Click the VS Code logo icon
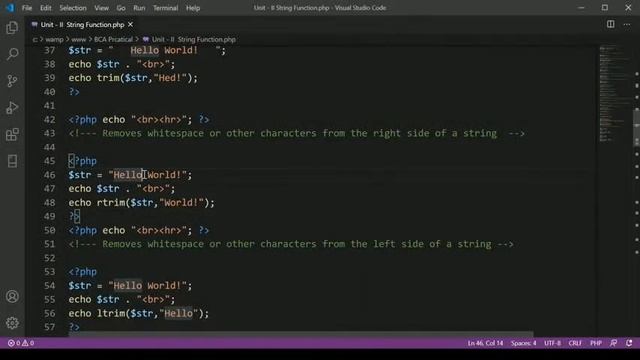Viewport: 640px width, 360px height. 10,8
